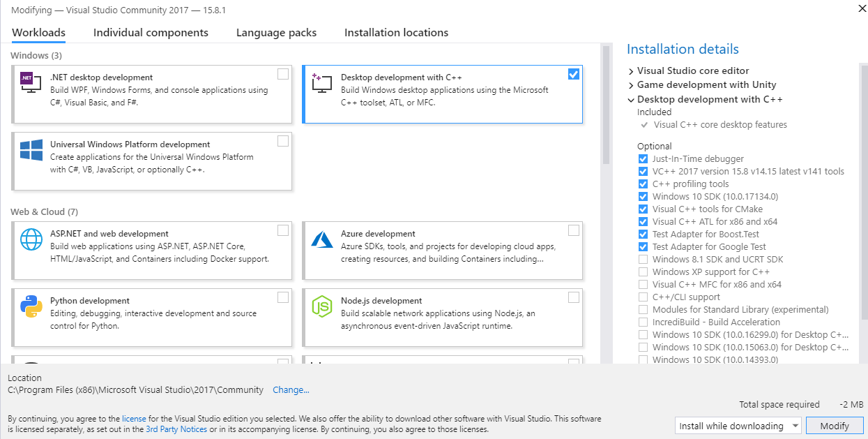Click the Visual C++ core desktop features item

tap(720, 125)
